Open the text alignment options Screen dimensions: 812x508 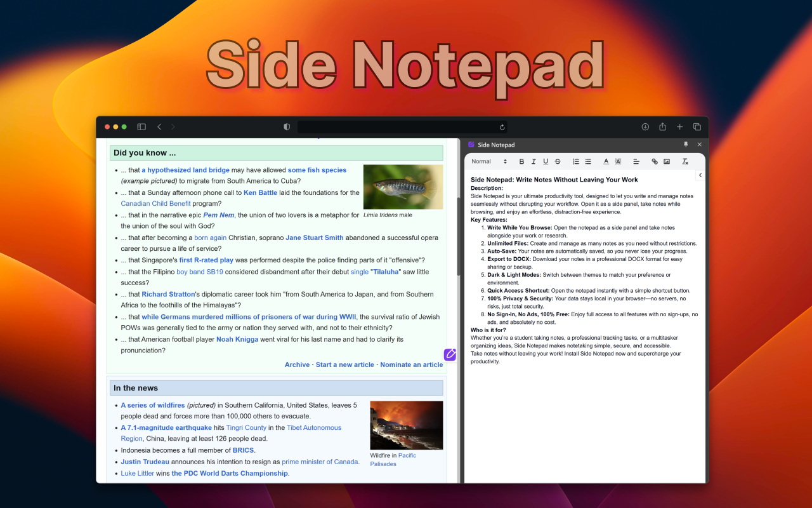click(636, 161)
